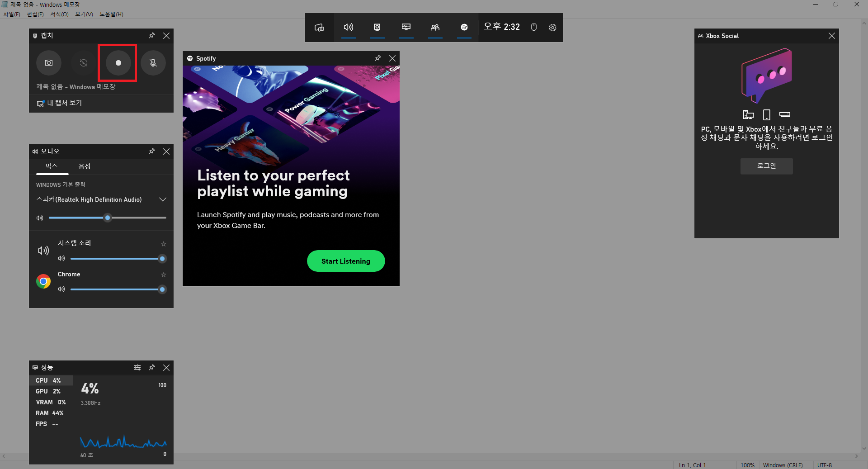This screenshot has height=469, width=868.
Task: Click the 오후 2:32 clock in Game Bar
Action: coord(502,27)
